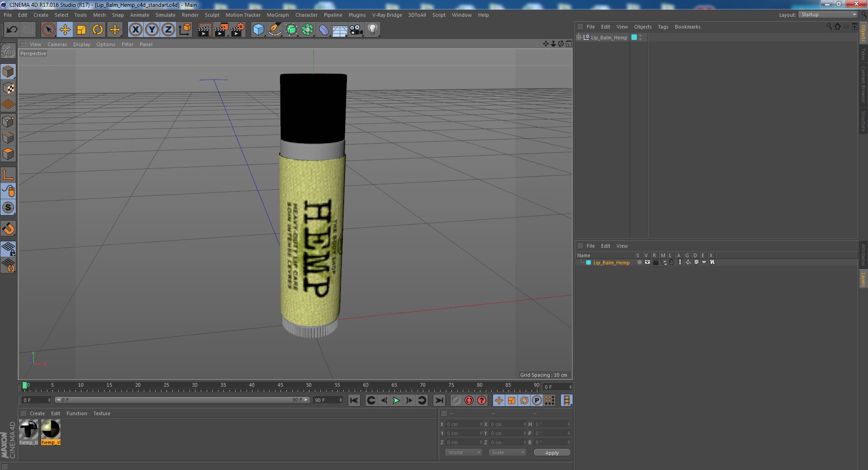This screenshot has width=868, height=470.
Task: Select the spline Pen tool
Action: tap(275, 30)
